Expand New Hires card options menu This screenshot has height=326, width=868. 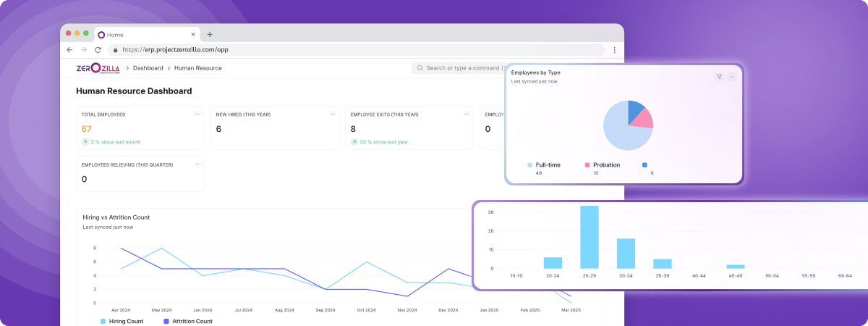point(332,114)
